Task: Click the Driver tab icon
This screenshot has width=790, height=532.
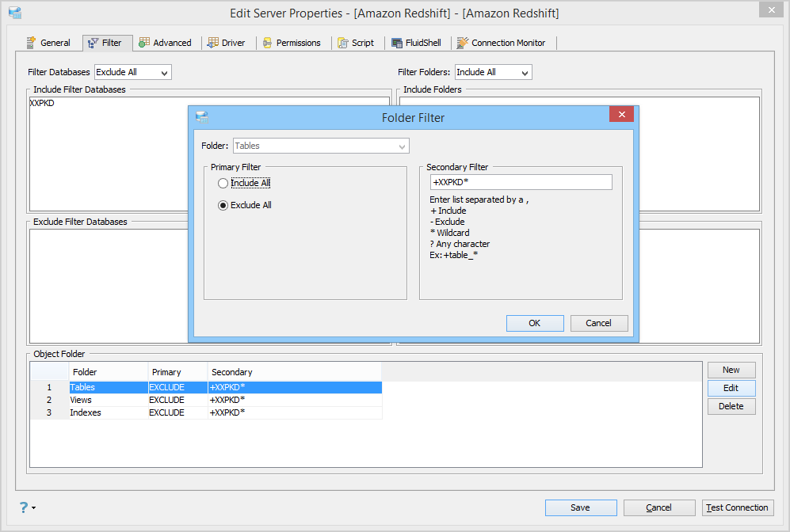Action: point(213,43)
